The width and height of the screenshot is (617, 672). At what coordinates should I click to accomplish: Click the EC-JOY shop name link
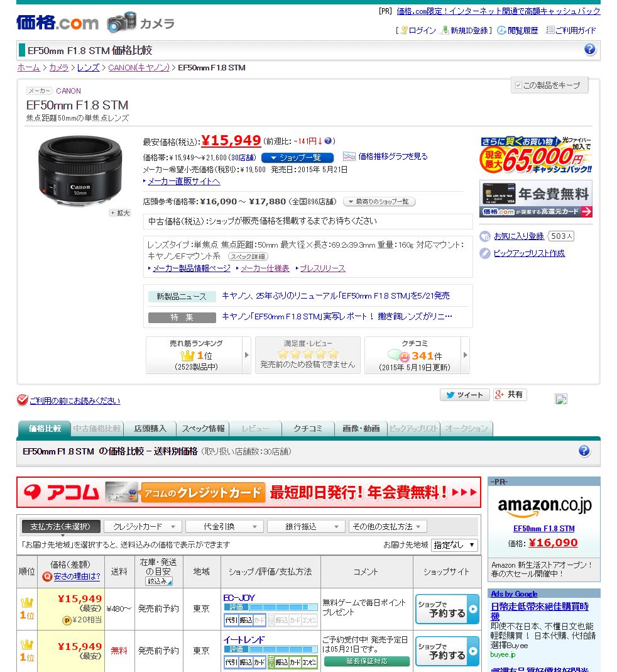239,597
